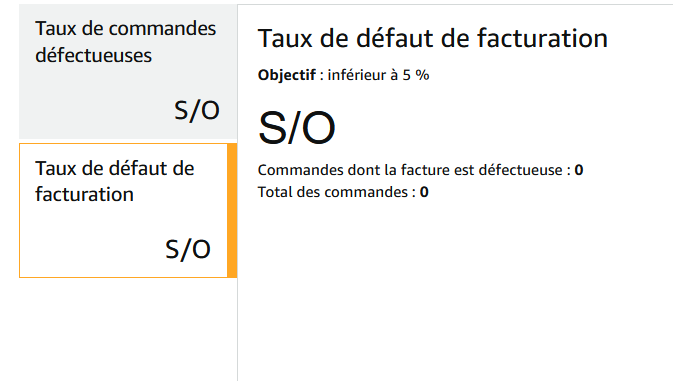The height and width of the screenshot is (381, 673).
Task: Click the word défectueuses in the first tab
Action: [x=94, y=55]
